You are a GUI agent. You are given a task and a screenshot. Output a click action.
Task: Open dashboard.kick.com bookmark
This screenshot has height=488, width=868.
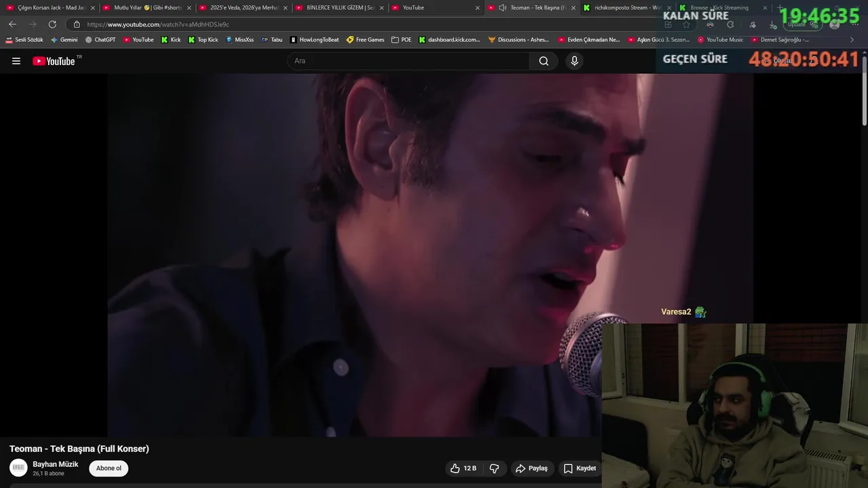coord(449,40)
